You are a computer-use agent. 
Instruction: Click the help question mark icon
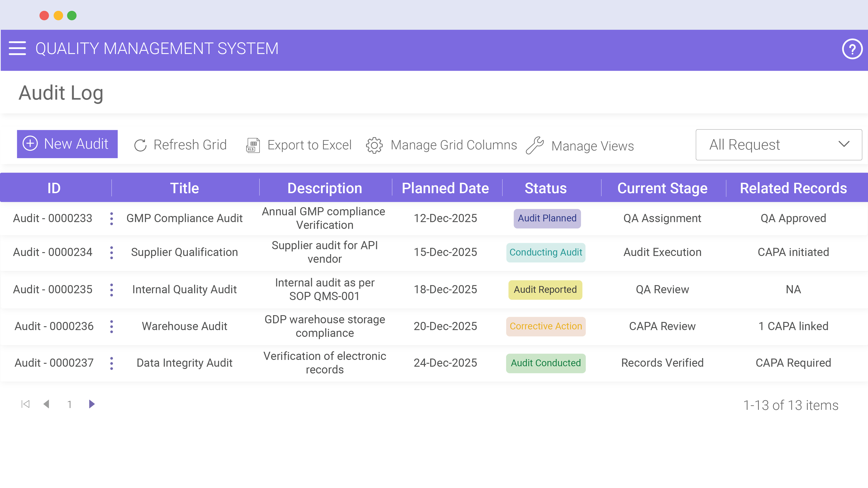(852, 49)
